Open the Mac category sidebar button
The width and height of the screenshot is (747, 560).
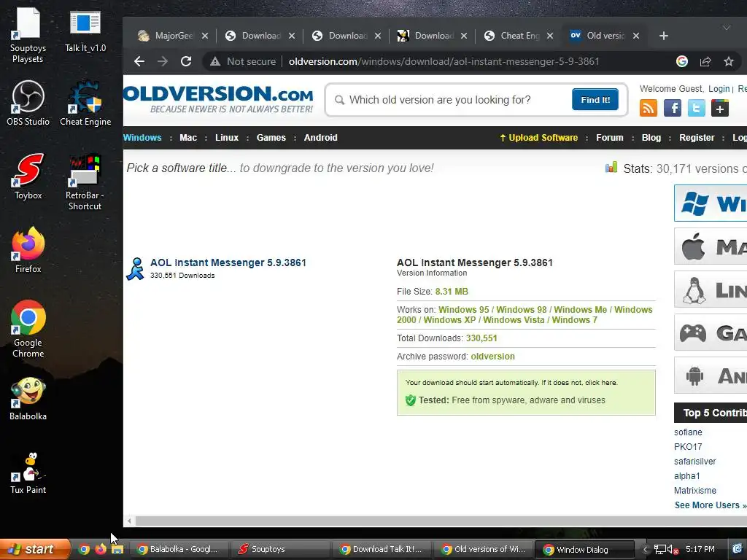tap(711, 246)
